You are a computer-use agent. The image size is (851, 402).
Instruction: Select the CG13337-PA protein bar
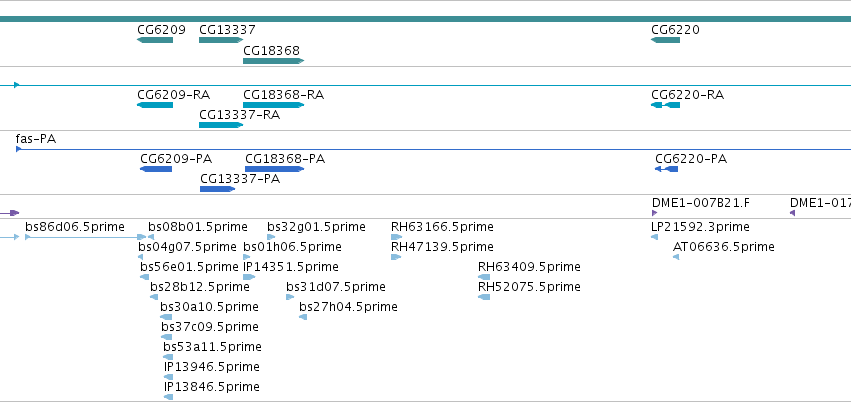click(218, 189)
